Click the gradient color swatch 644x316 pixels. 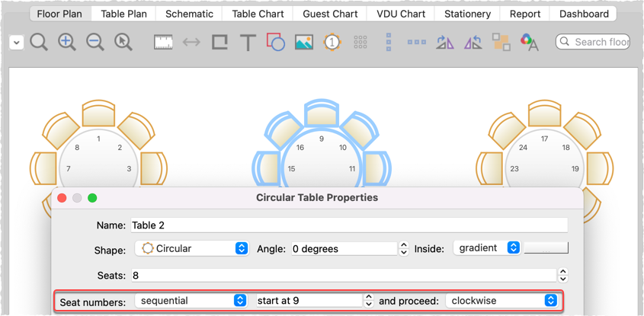[x=546, y=248]
